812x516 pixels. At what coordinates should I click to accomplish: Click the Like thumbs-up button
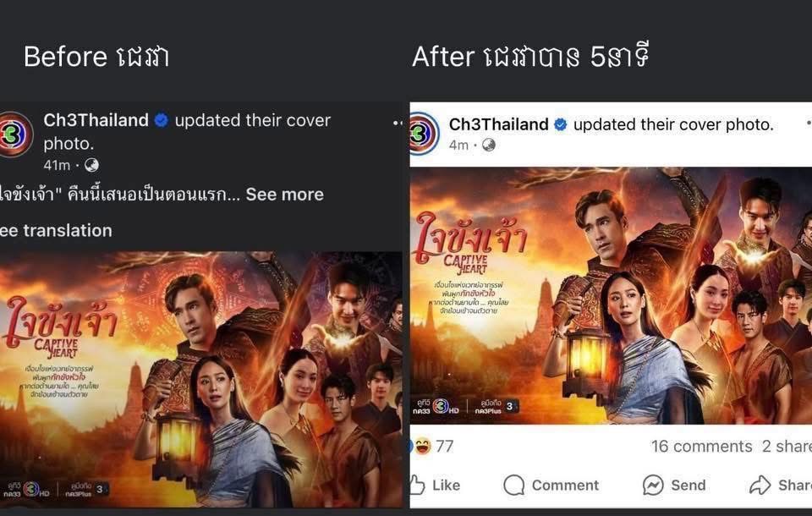435,485
